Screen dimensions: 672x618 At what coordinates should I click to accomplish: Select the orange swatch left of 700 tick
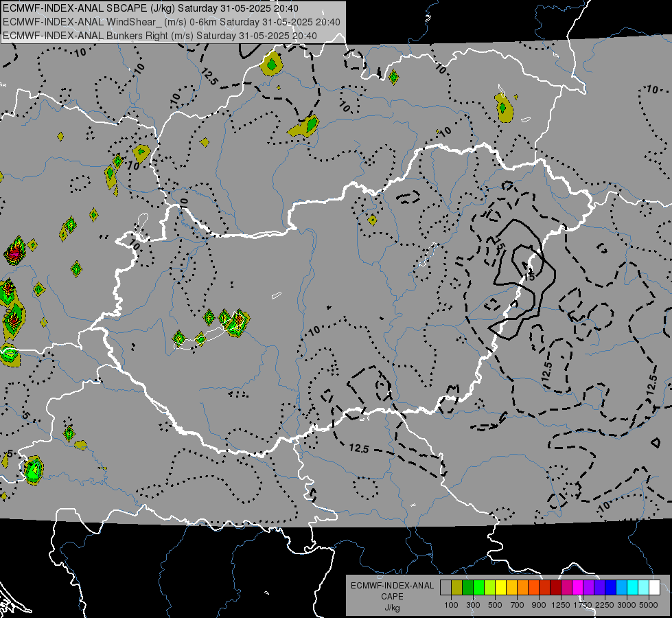523,588
